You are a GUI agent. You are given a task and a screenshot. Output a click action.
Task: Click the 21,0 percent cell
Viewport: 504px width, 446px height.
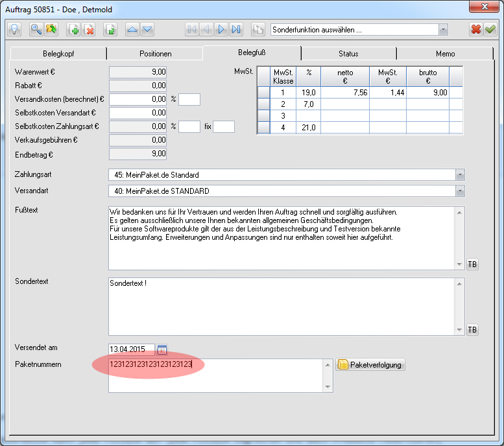tap(309, 128)
